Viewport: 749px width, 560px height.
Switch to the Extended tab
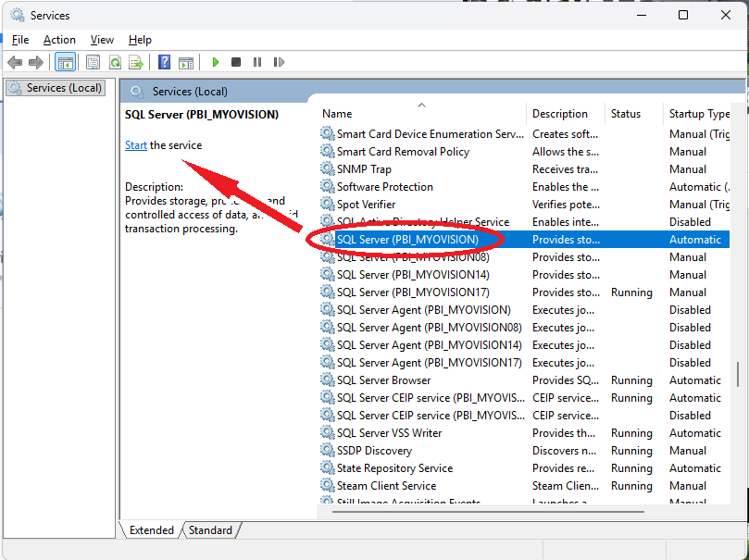pyautogui.click(x=152, y=530)
